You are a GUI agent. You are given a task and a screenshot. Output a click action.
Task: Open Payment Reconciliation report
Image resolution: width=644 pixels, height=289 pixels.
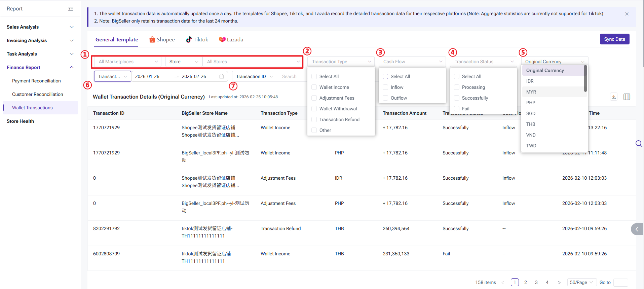coord(36,81)
